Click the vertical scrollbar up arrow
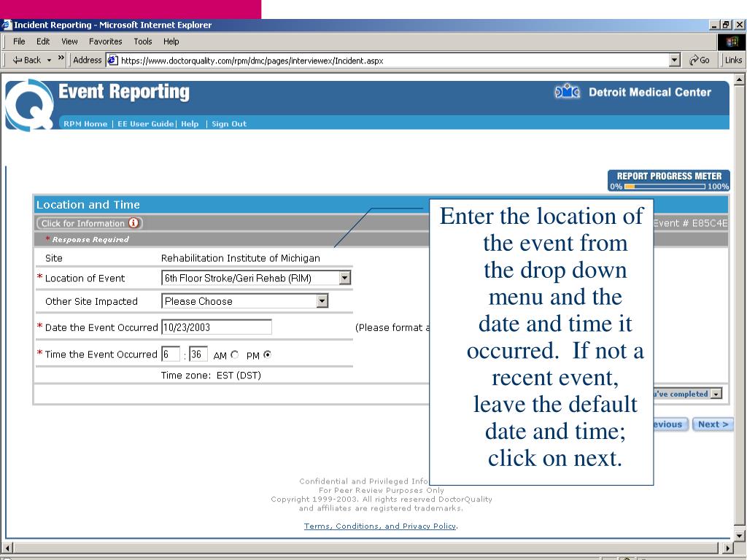This screenshot has height=560, width=747. coord(740,79)
